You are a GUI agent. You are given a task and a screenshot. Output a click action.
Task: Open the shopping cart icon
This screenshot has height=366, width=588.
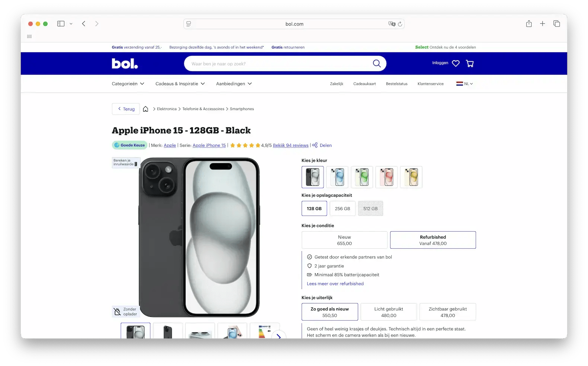(x=470, y=63)
